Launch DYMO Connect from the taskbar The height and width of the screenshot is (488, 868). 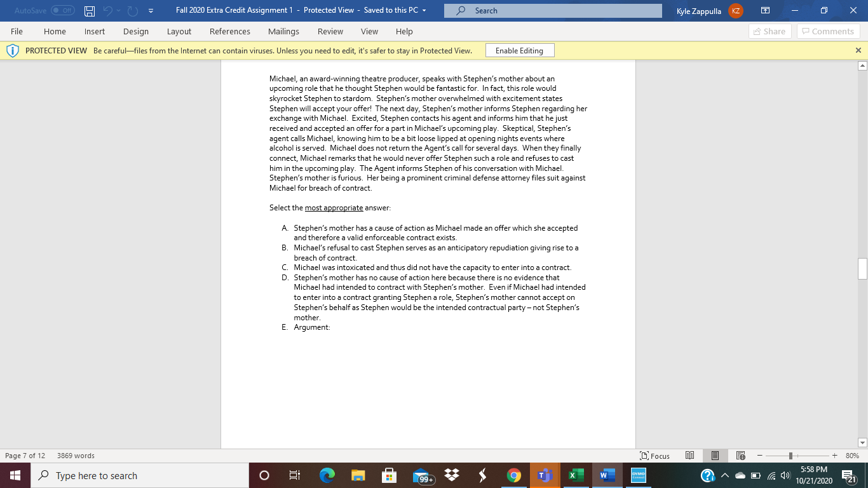coord(637,475)
